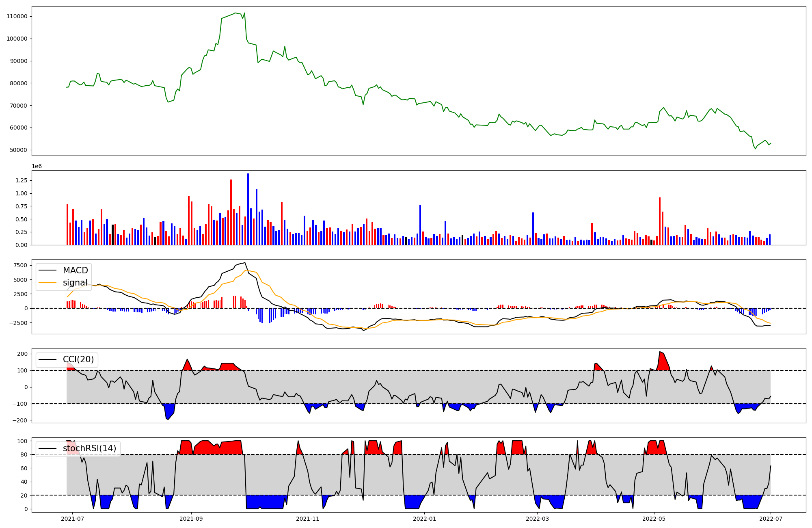Click the 110000 price axis tick label
The image size is (812, 528).
point(17,17)
